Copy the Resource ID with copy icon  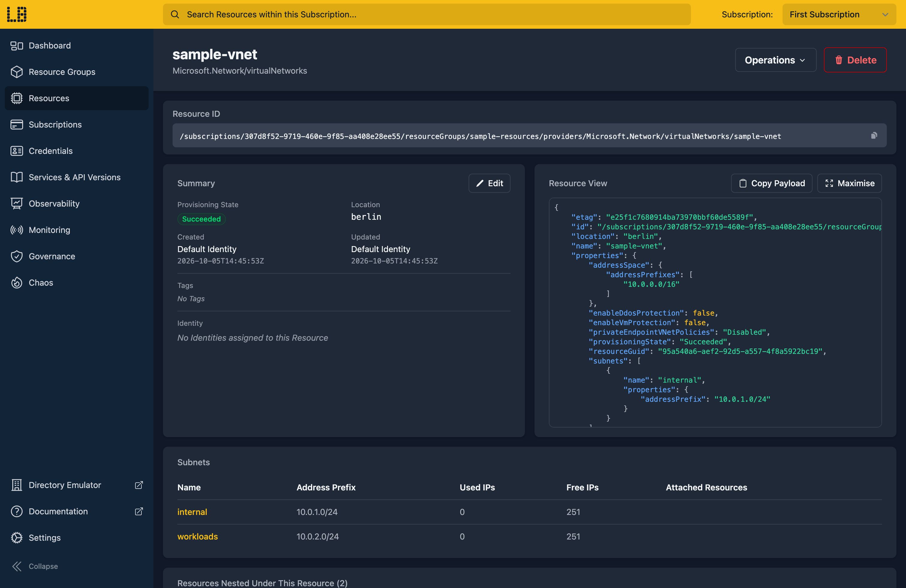point(875,135)
